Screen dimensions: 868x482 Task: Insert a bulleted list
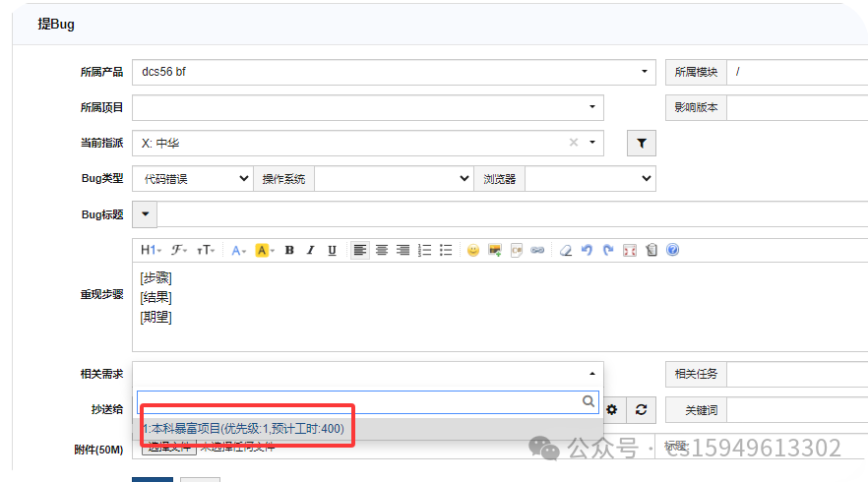coord(446,250)
